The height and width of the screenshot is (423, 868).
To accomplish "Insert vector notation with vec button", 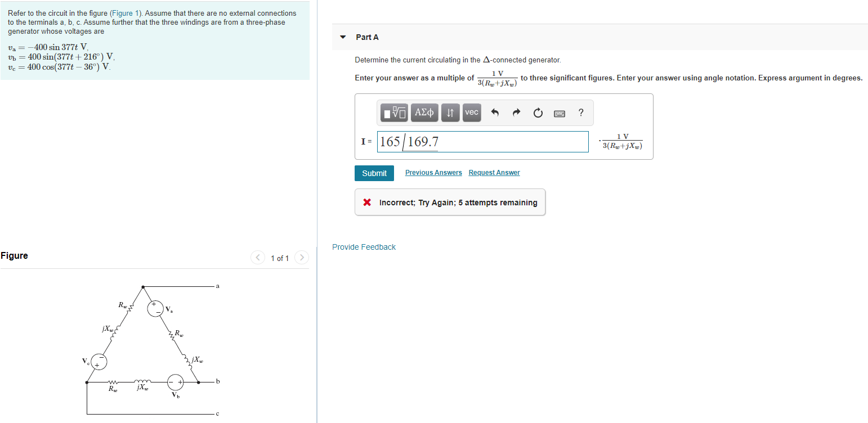I will (x=472, y=112).
